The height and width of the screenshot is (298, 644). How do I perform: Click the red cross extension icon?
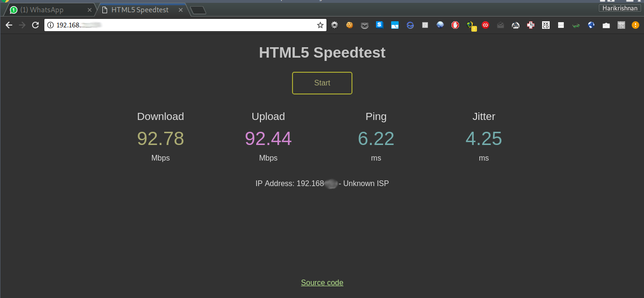tap(531, 26)
